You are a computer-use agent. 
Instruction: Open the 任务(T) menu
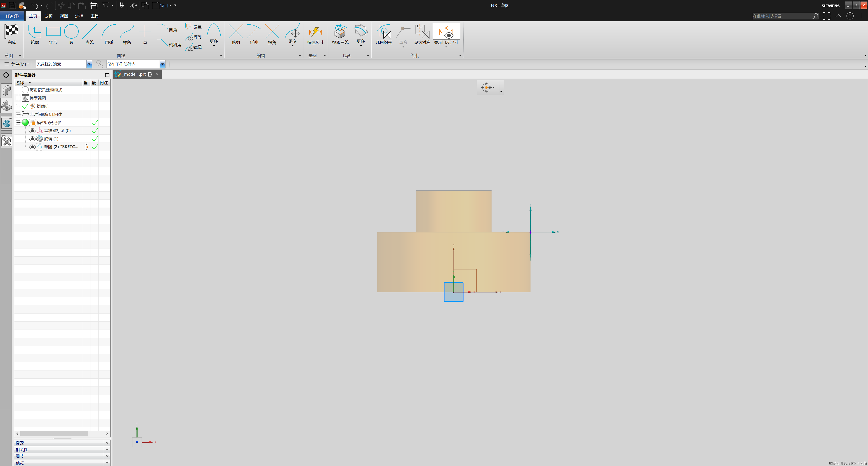pos(12,16)
